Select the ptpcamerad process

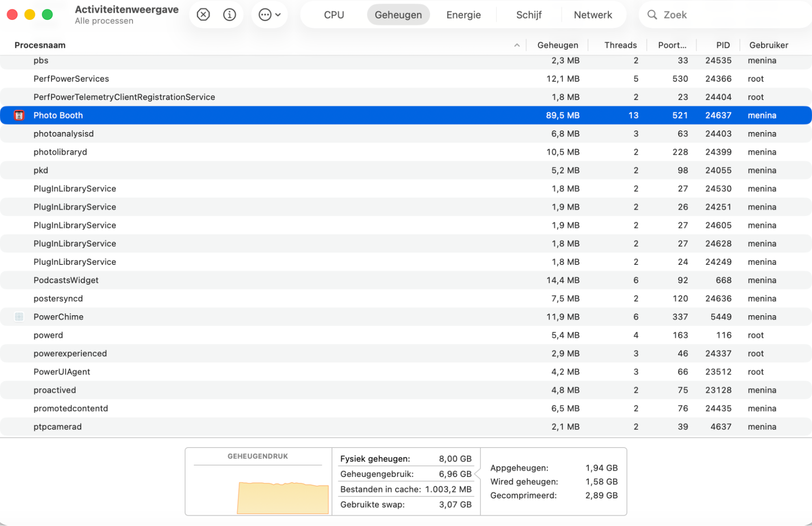tap(406, 426)
